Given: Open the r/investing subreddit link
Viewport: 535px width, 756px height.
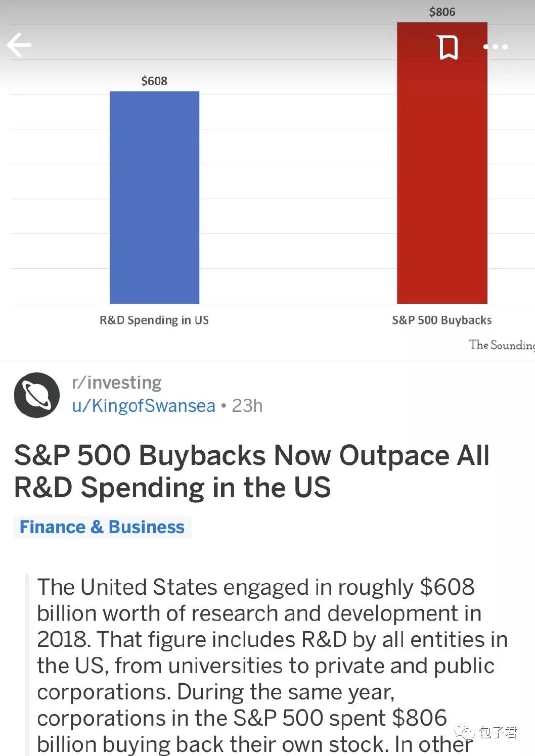Looking at the screenshot, I should pos(117,383).
